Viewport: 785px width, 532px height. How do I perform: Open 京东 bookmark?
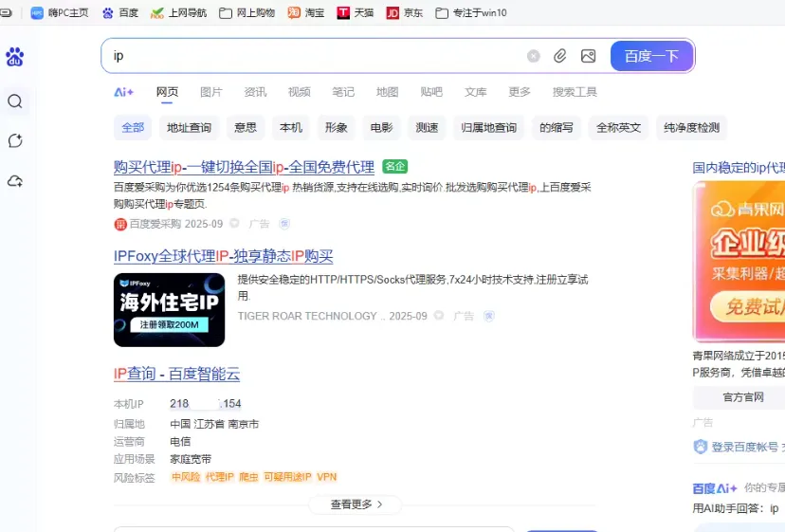point(405,13)
